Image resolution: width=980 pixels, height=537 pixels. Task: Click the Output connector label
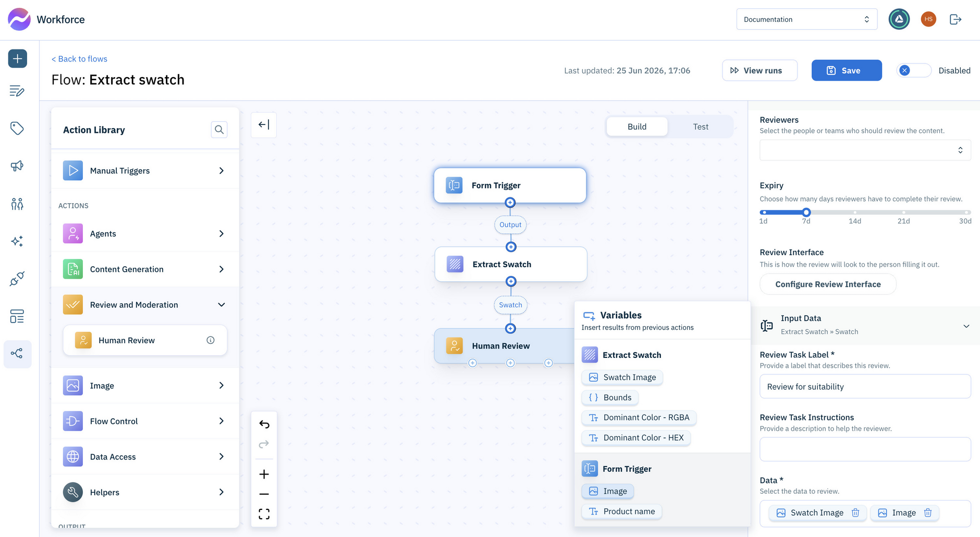tap(510, 224)
